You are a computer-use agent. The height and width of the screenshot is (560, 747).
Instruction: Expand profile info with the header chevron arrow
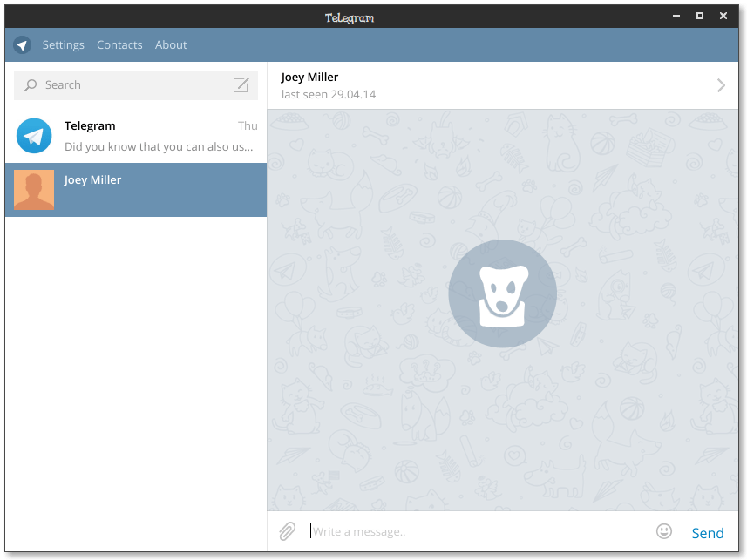click(721, 85)
